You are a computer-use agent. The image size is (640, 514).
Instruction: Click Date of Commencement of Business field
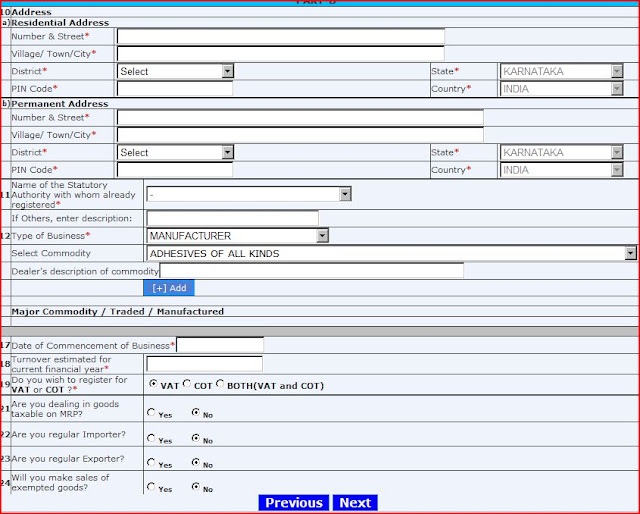pos(220,345)
